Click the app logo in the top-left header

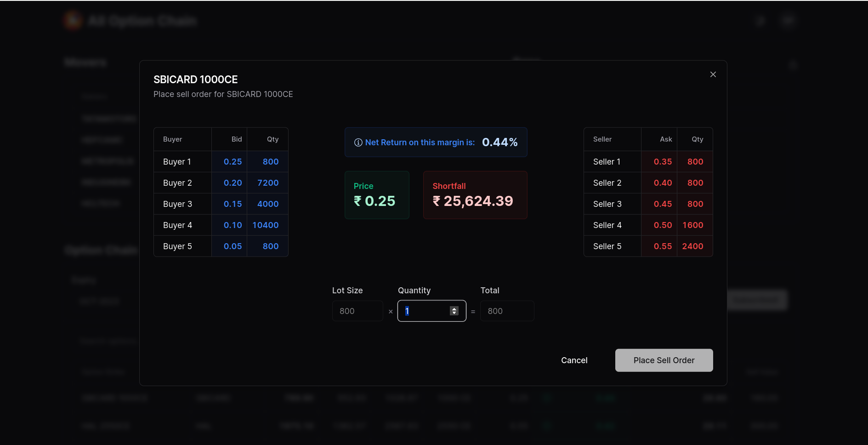click(x=73, y=20)
